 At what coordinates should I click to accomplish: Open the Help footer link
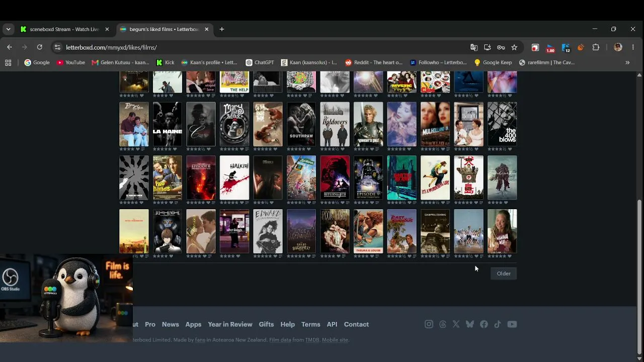click(287, 324)
